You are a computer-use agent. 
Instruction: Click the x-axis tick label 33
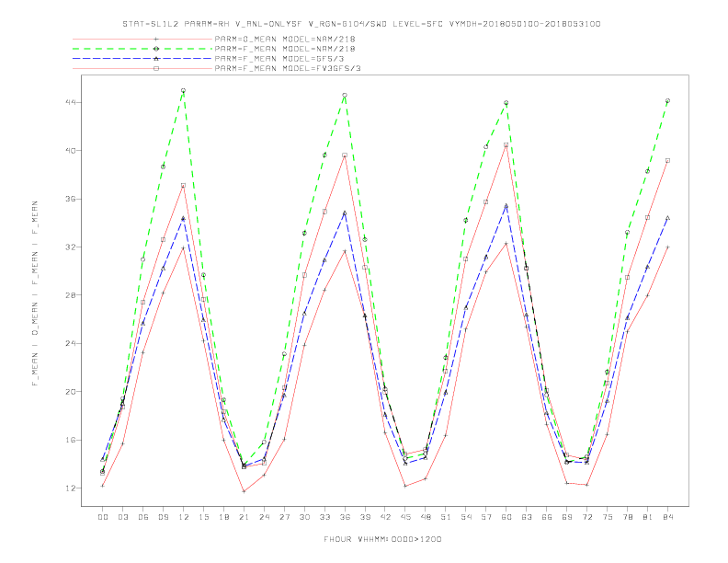tap(324, 517)
